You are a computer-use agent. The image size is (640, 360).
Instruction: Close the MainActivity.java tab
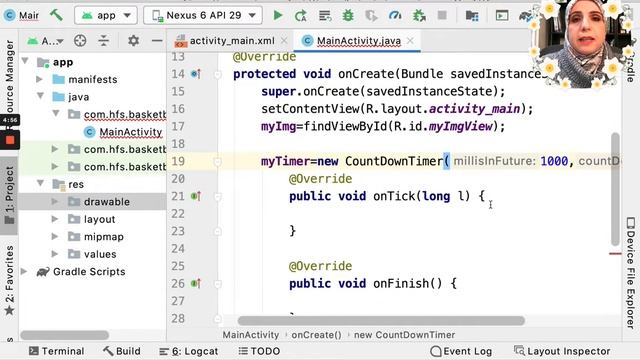[410, 40]
